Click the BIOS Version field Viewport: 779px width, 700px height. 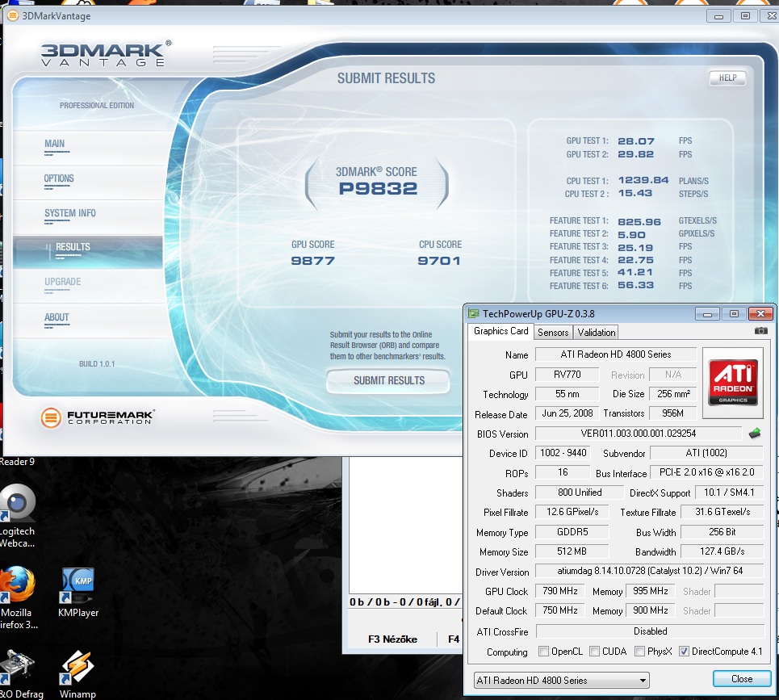coord(639,434)
